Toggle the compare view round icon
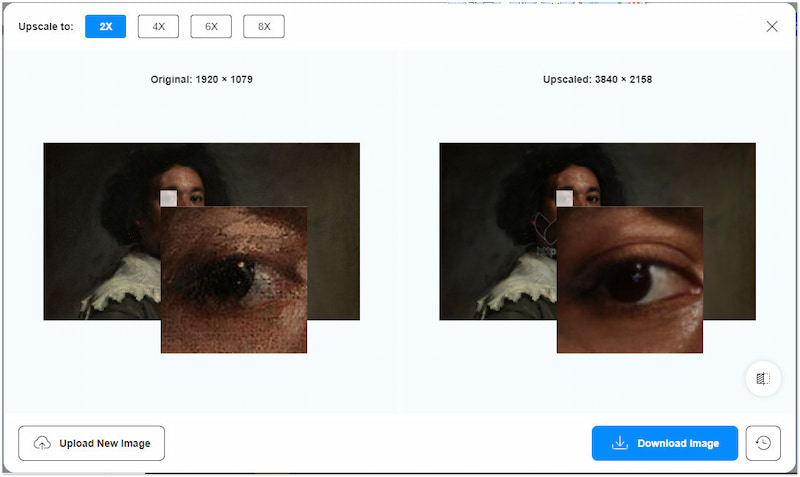The height and width of the screenshot is (477, 800). click(x=763, y=379)
